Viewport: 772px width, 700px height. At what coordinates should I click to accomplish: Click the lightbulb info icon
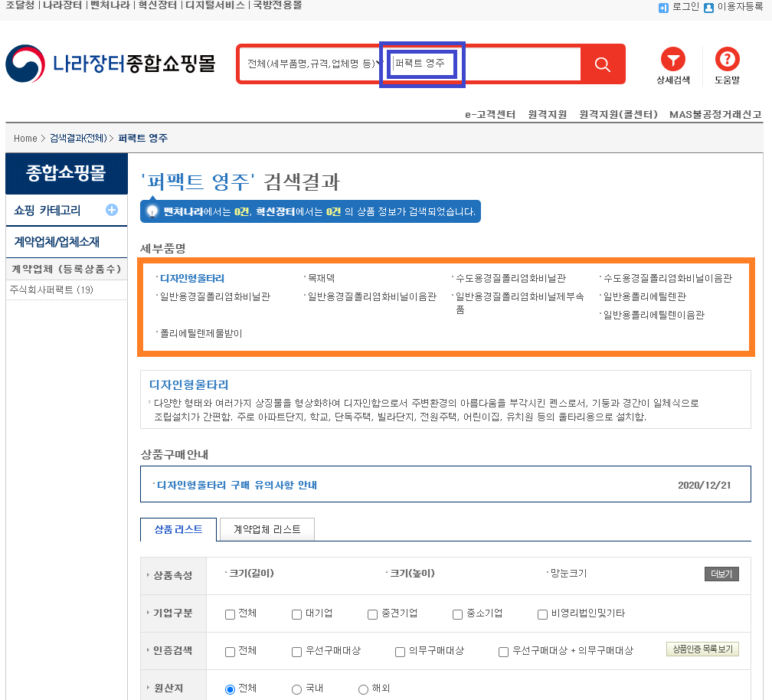pos(152,211)
